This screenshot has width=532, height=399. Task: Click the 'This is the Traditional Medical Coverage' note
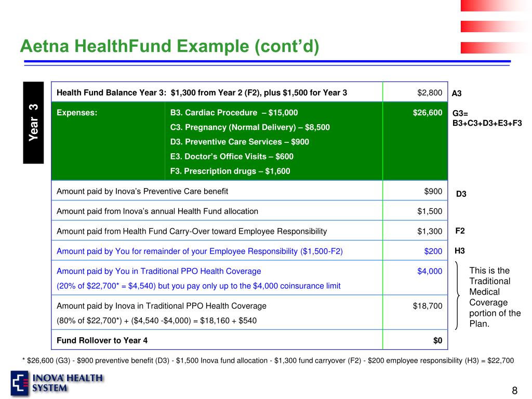(495, 297)
